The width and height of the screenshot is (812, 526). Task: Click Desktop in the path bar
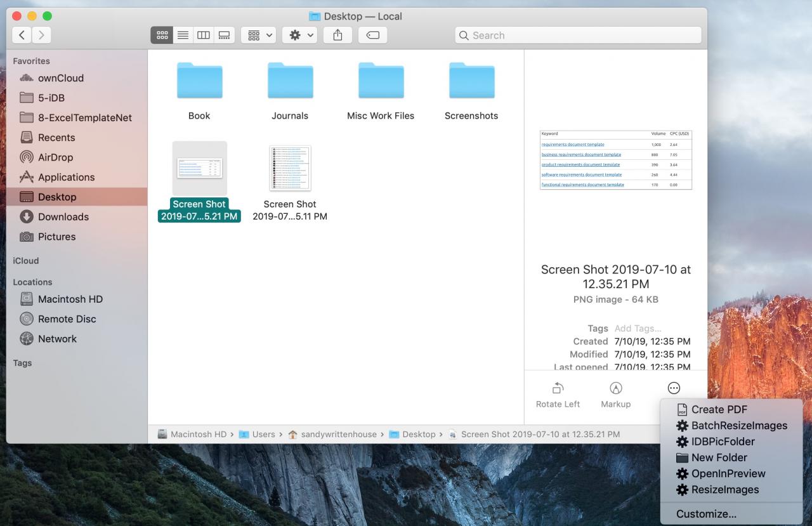click(412, 434)
